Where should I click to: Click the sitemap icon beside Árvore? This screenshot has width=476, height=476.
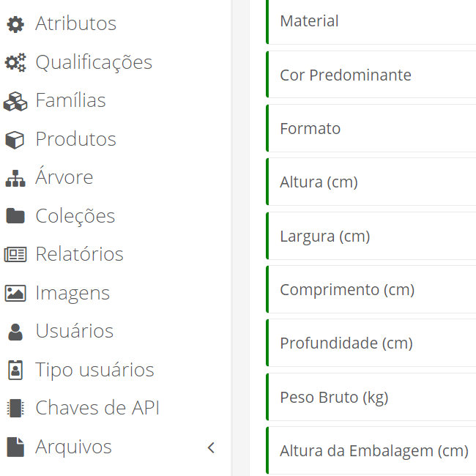(x=15, y=178)
